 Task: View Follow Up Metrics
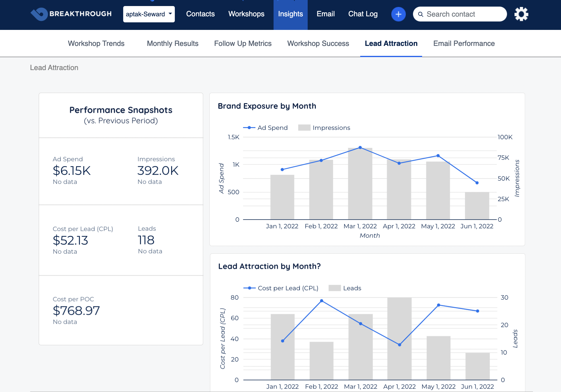[243, 43]
